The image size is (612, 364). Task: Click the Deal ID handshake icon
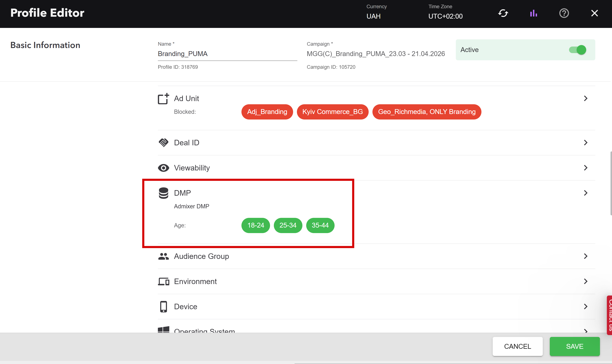163,143
